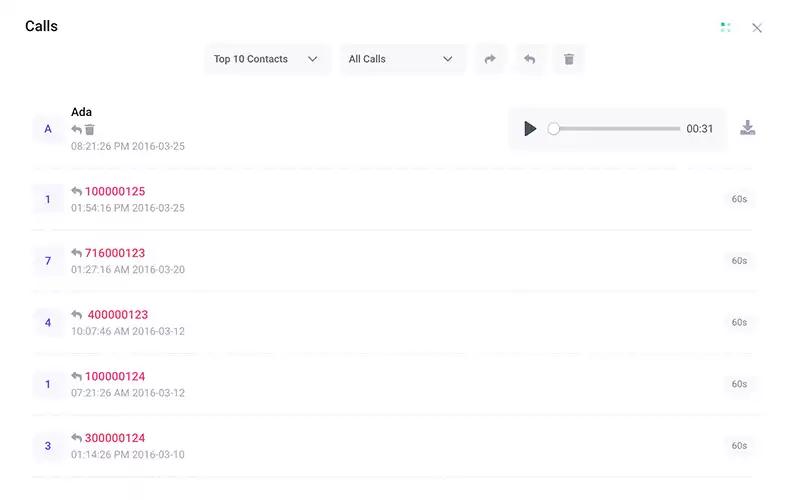Image resolution: width=800 pixels, height=500 pixels.
Task: Open the All Calls filter dropdown
Action: [402, 59]
